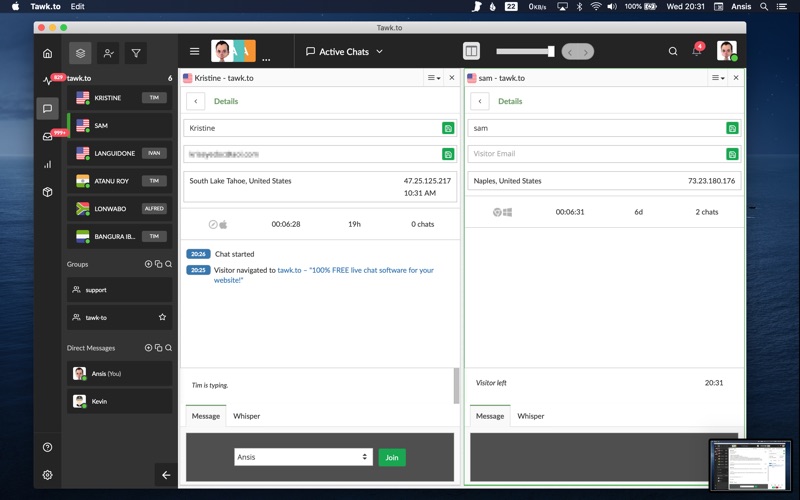The width and height of the screenshot is (800, 500).
Task: Save sam's visitor email field
Action: tap(732, 154)
